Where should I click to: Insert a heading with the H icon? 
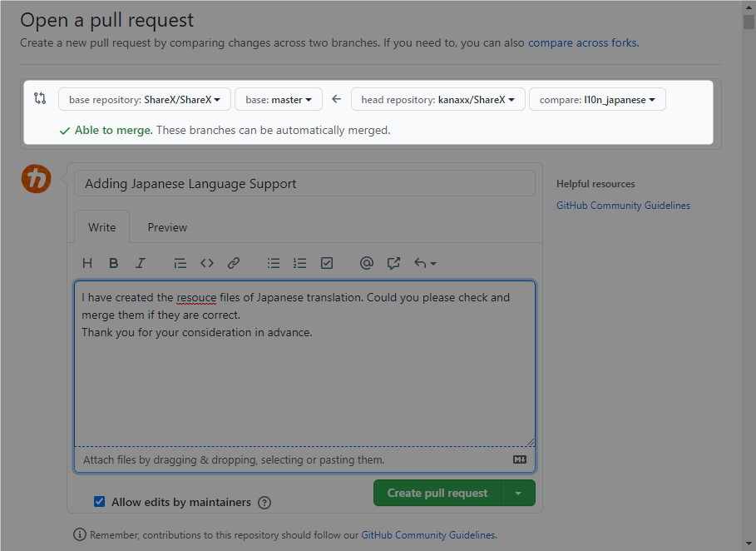click(x=87, y=263)
